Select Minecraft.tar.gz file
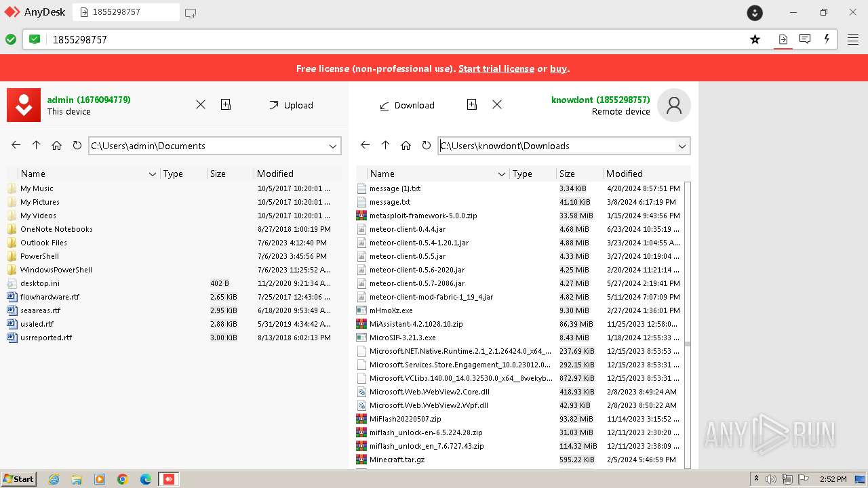The height and width of the screenshot is (488, 868). pyautogui.click(x=519, y=460)
